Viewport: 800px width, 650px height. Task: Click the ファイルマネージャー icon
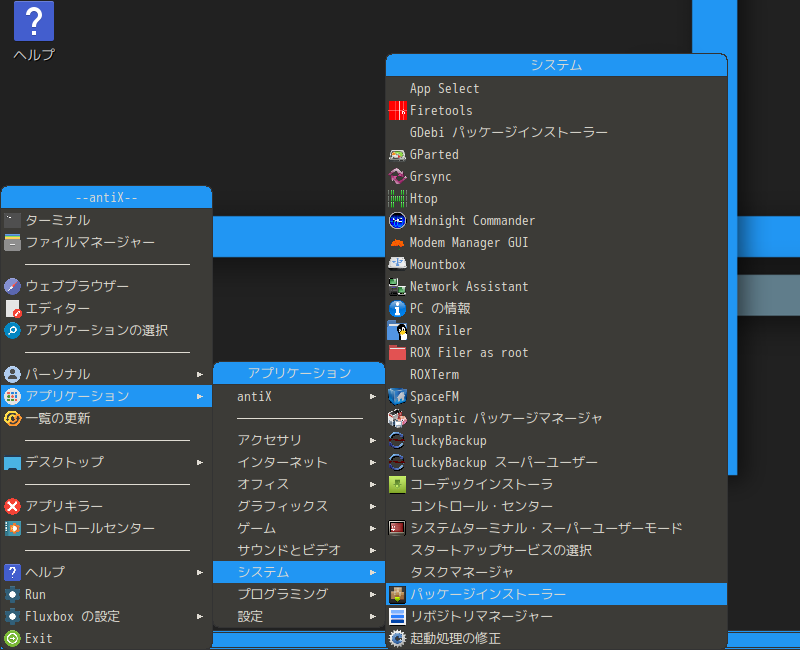[12, 242]
